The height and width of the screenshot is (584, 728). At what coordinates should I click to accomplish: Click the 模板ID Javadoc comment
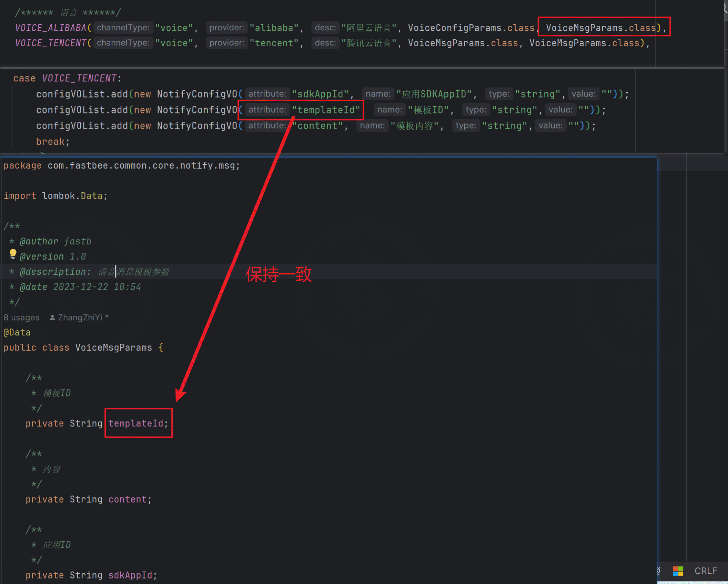tap(57, 393)
